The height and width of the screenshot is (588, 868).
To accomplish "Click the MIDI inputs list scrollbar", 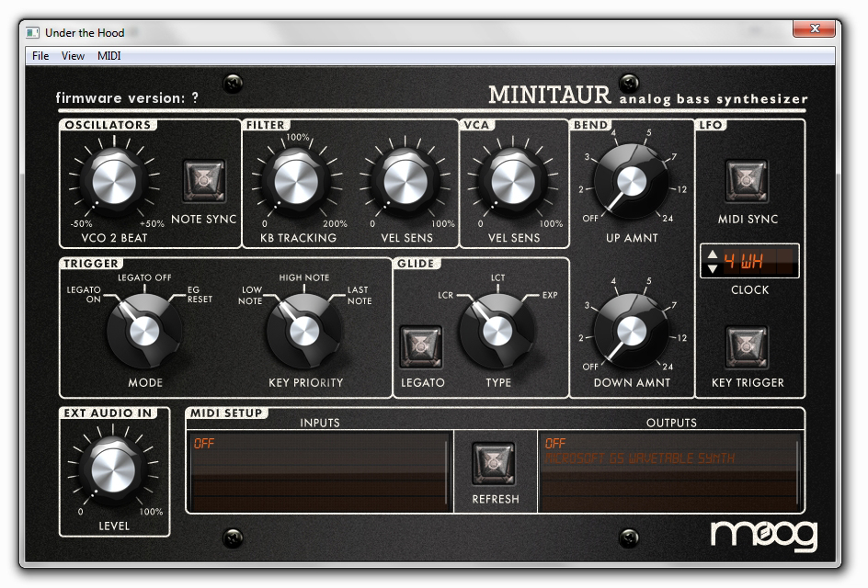I will [x=446, y=472].
